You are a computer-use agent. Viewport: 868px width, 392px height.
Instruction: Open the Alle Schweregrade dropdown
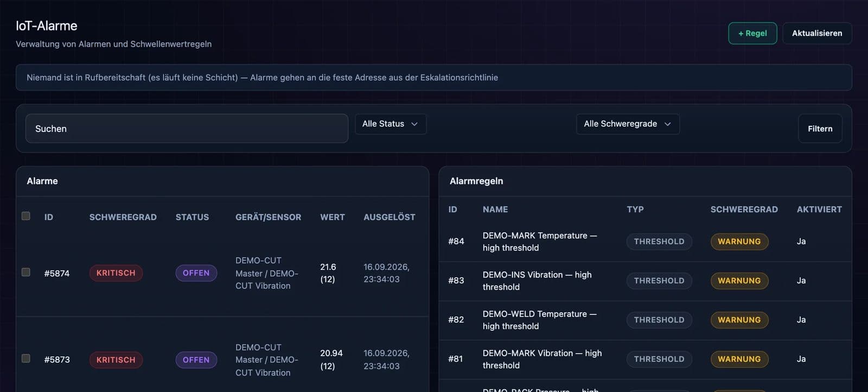point(628,124)
